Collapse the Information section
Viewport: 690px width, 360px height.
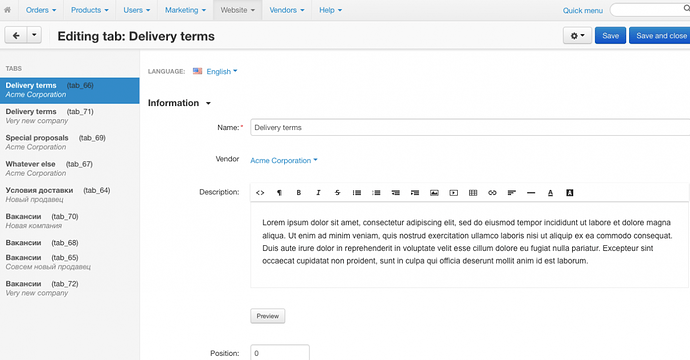click(x=179, y=103)
